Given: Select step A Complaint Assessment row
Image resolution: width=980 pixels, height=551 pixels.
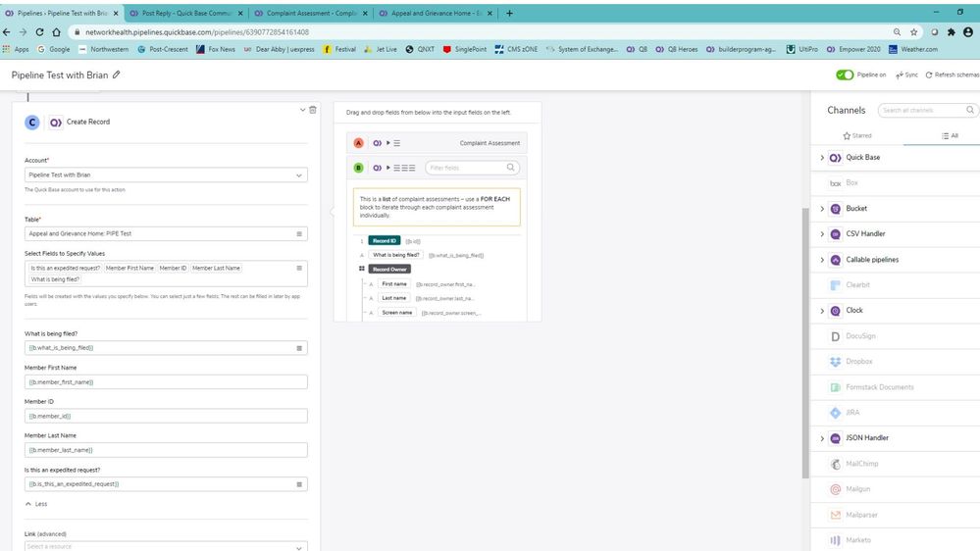Looking at the screenshot, I should [437, 143].
